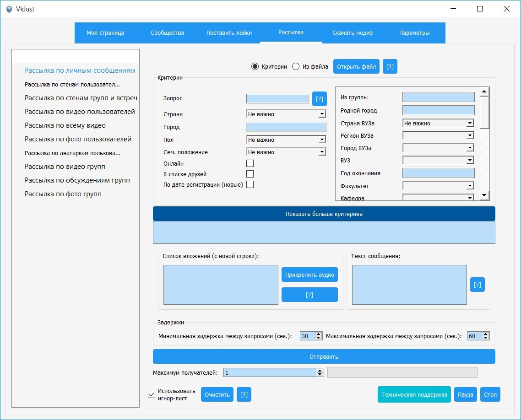Click the Пауза button
The image size is (521, 420).
pos(465,394)
